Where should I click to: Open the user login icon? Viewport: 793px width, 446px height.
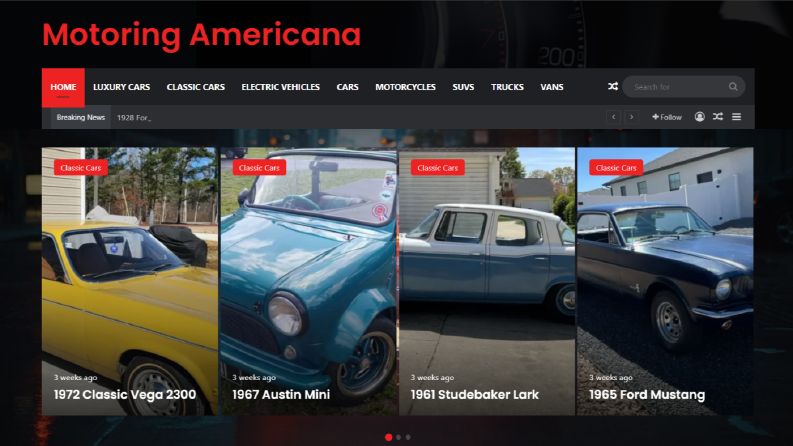[699, 117]
